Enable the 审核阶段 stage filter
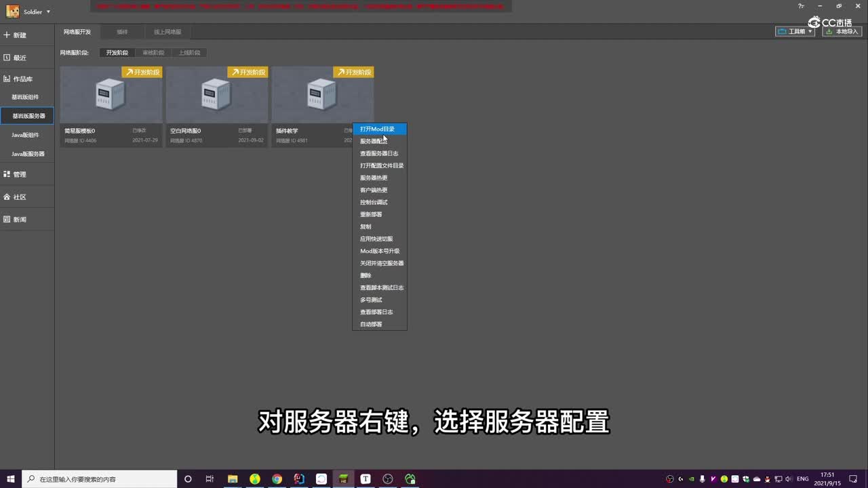The image size is (868, 488). pyautogui.click(x=153, y=52)
